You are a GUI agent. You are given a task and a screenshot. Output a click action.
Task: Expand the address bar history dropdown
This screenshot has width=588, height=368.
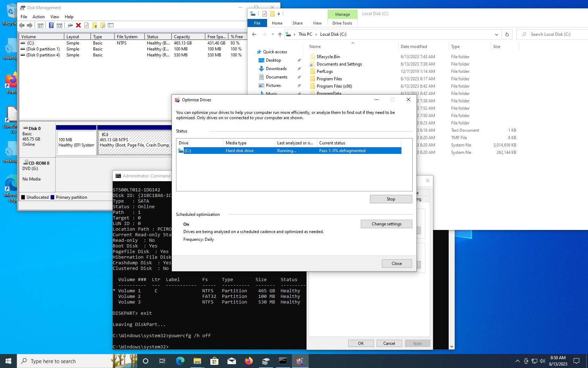(496, 34)
